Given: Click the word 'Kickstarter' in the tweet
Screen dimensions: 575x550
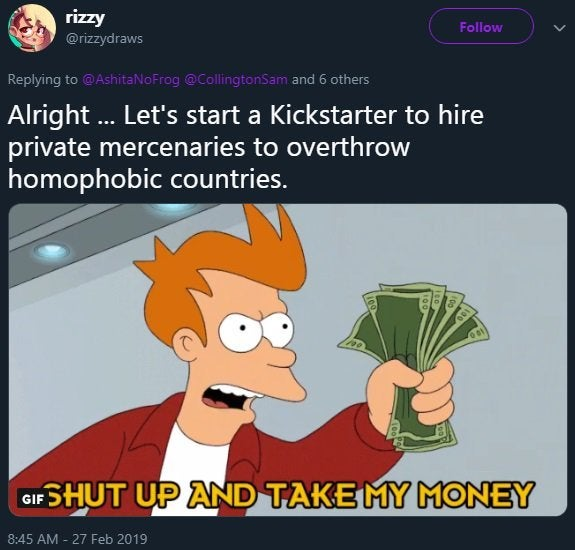Looking at the screenshot, I should click(x=333, y=115).
